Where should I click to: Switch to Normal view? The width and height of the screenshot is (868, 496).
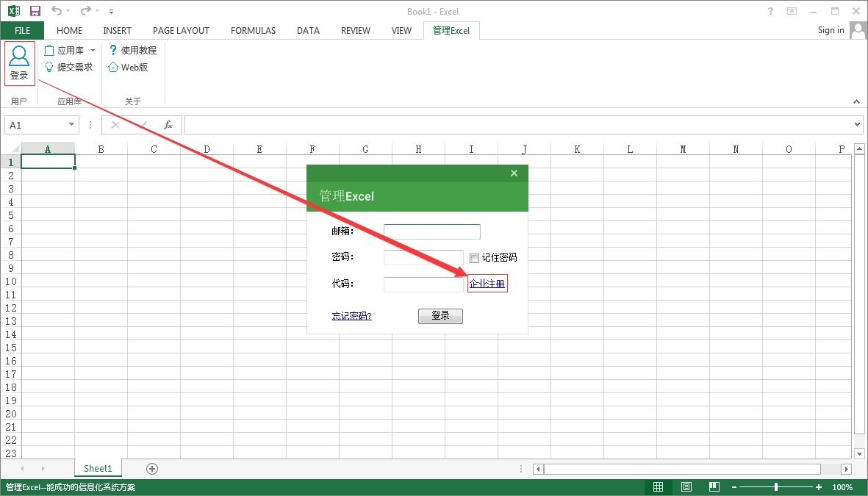(x=659, y=487)
